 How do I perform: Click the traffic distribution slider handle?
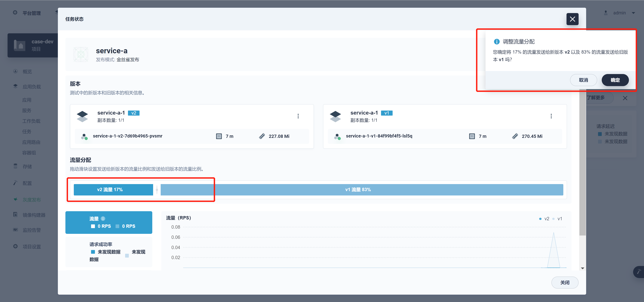tap(157, 190)
